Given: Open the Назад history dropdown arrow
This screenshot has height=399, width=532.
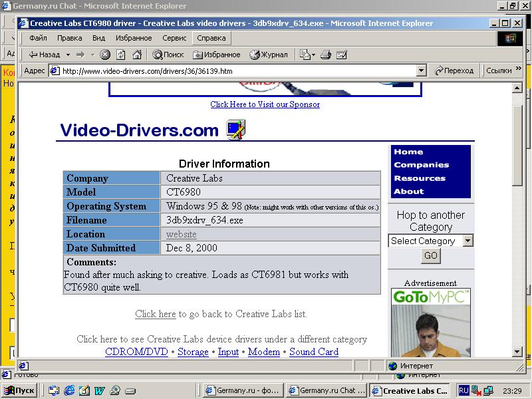Looking at the screenshot, I should tap(68, 55).
